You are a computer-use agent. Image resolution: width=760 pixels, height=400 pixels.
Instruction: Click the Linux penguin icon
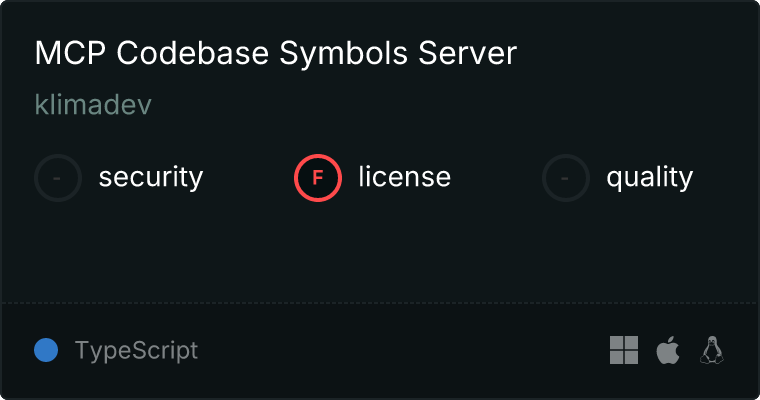[712, 350]
